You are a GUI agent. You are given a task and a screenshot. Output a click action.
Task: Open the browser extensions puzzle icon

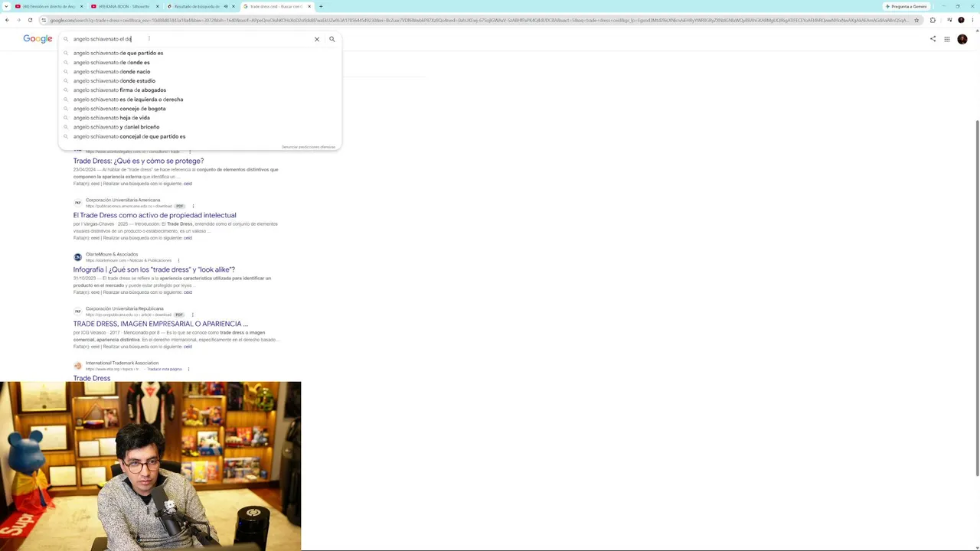pyautogui.click(x=933, y=20)
